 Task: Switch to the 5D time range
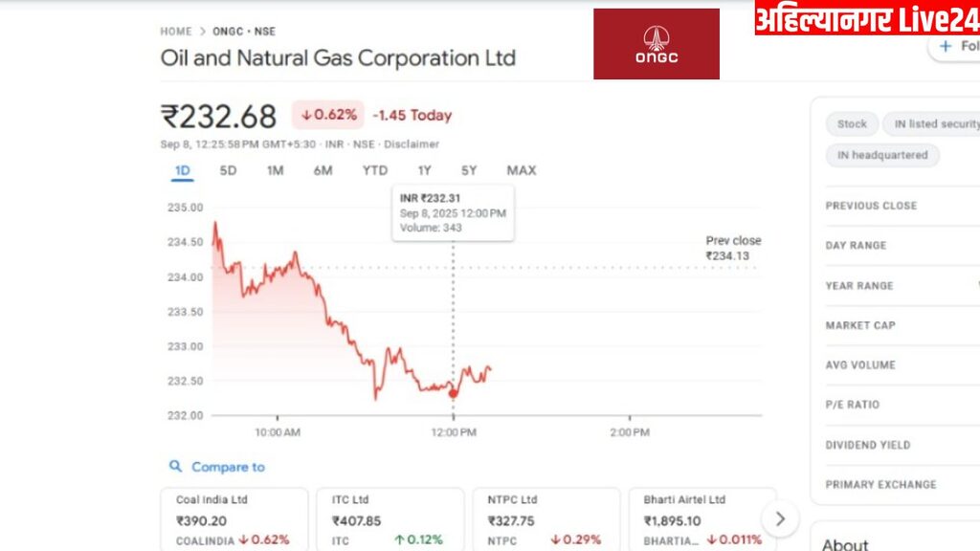coord(228,170)
